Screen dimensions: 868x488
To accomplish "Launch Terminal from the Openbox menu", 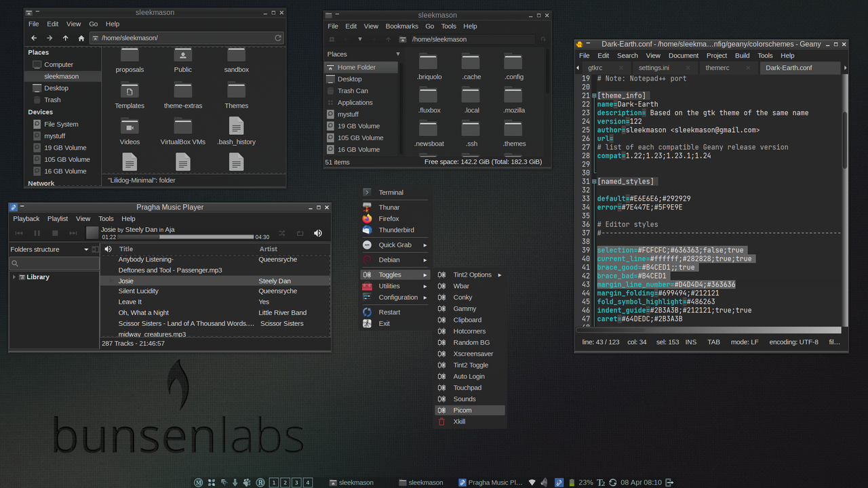I will (395, 192).
